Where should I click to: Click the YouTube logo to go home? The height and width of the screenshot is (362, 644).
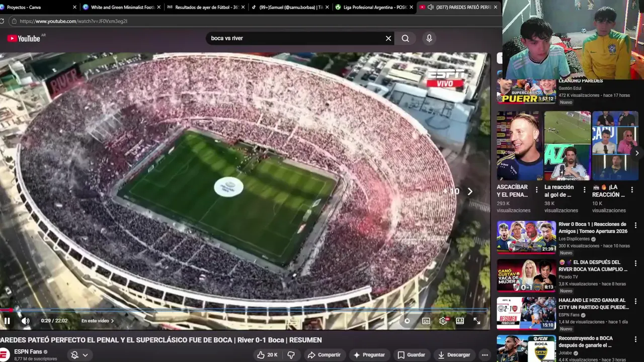click(24, 39)
